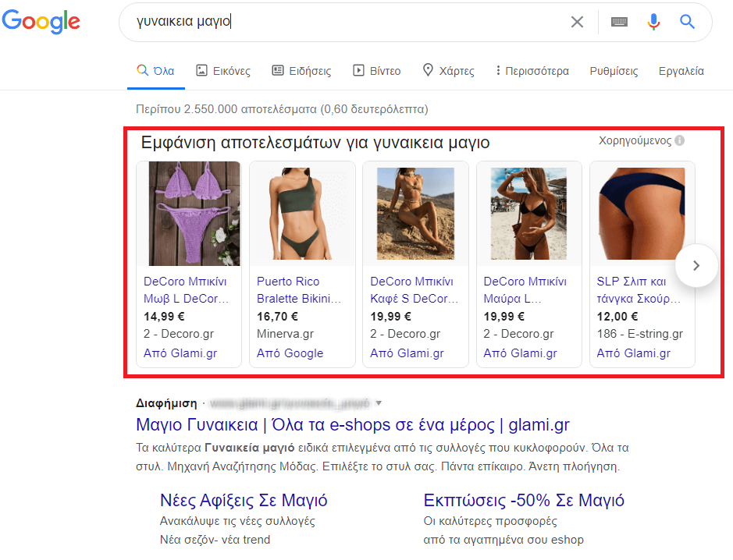Open the black bikini beach thumbnail
Viewport: 733px width, 560px height.
point(528,214)
